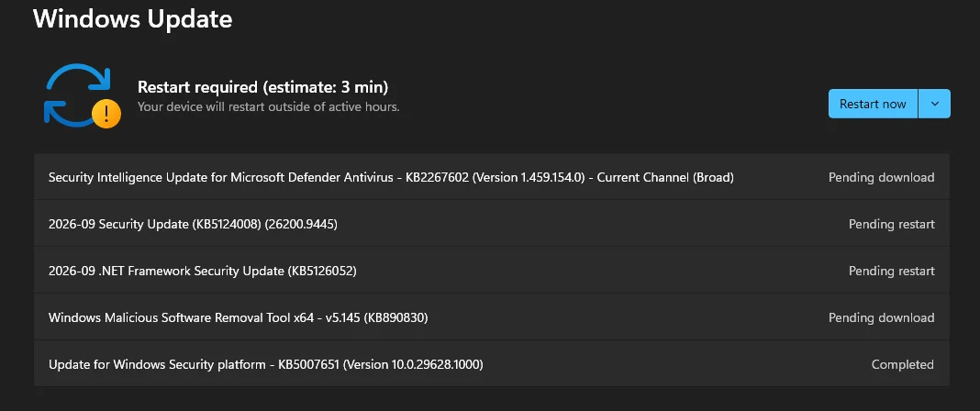Click the Restart required estimate status text
The height and width of the screenshot is (411, 980).
pos(262,86)
